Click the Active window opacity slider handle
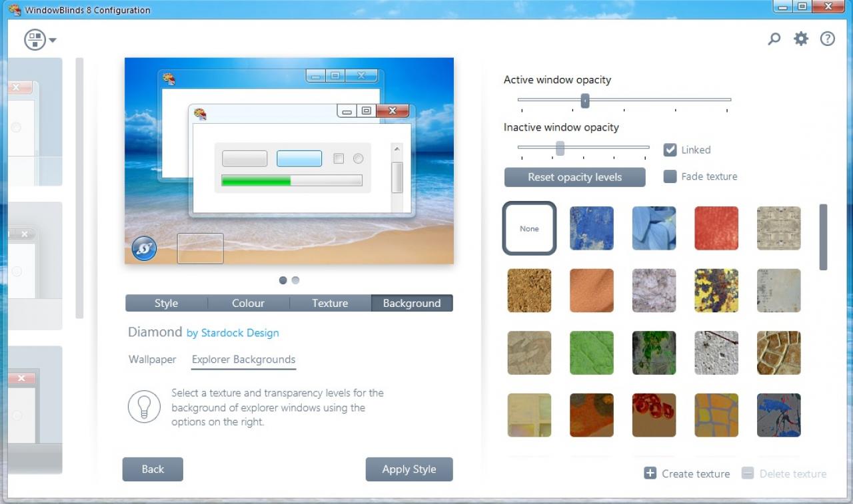The height and width of the screenshot is (504, 853). click(x=585, y=101)
